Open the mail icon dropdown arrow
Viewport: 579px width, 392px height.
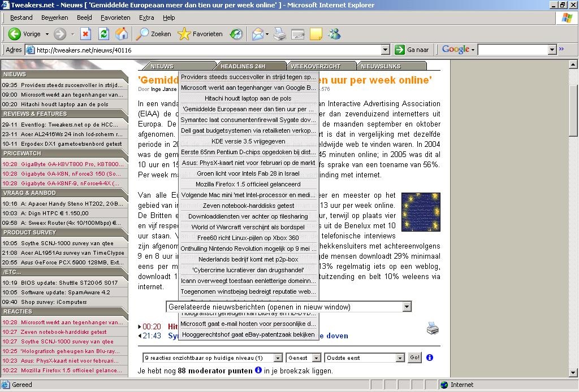point(267,34)
